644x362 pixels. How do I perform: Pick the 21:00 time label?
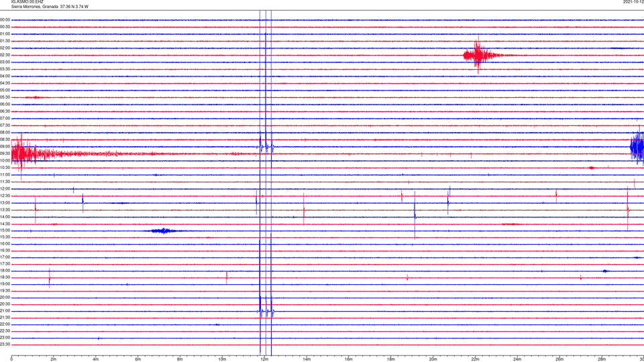[5, 310]
